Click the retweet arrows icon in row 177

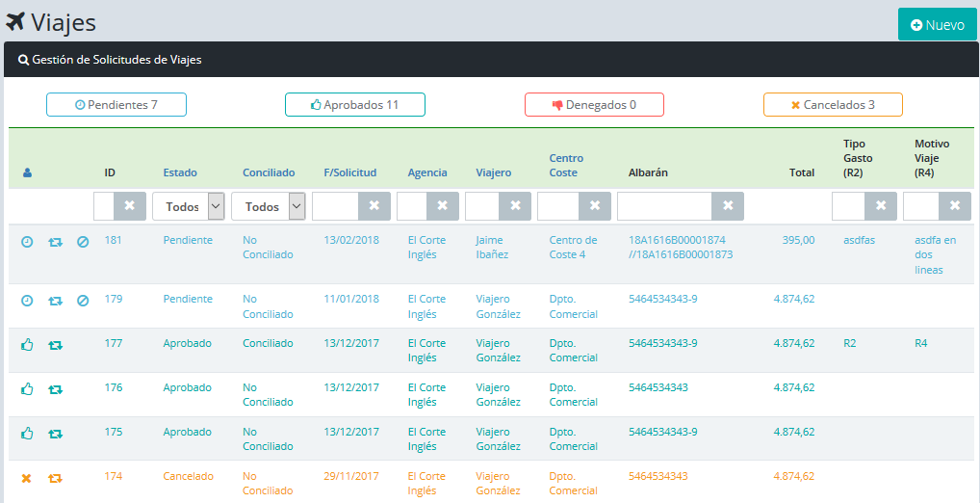pos(56,345)
